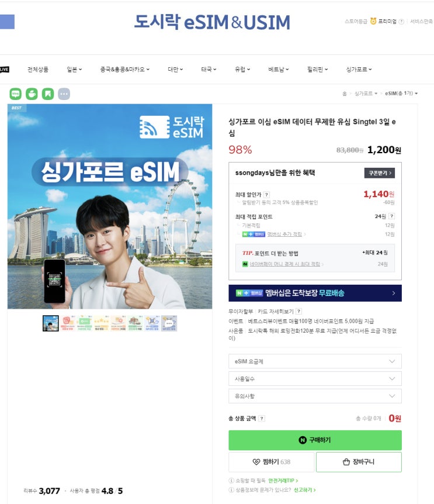This screenshot has width=434, height=504.
Task: Share via the green blog icon
Action: 16,94
